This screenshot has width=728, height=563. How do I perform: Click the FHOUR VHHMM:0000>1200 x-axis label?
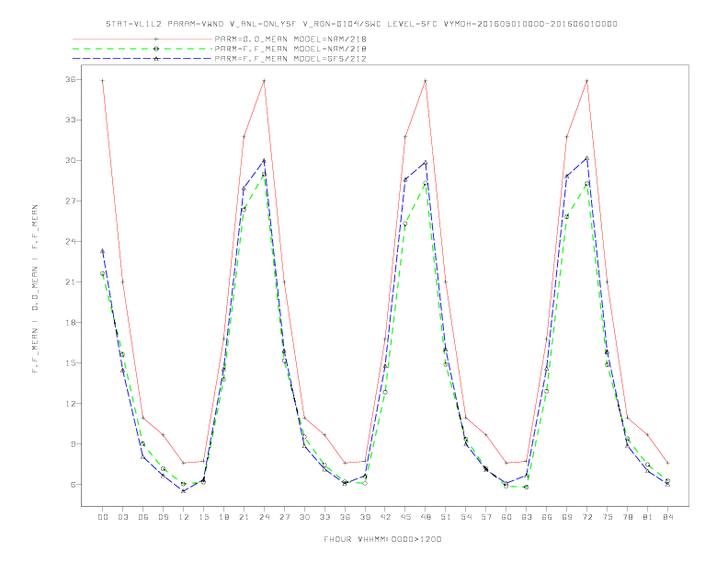point(382,539)
